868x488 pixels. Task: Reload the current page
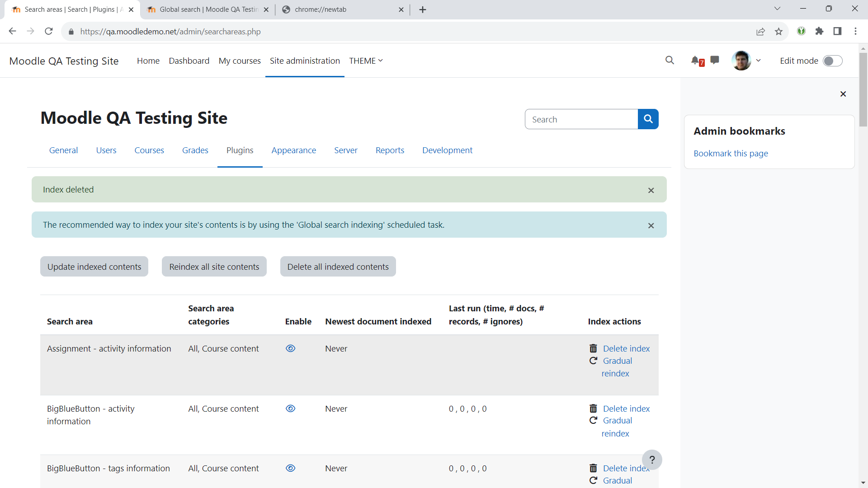tap(49, 31)
